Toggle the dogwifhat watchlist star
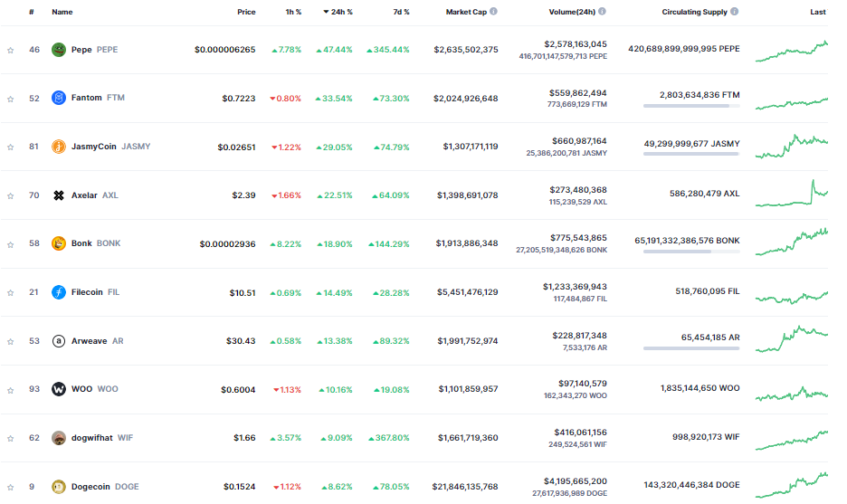Image resolution: width=847 pixels, height=504 pixels. 10,438
